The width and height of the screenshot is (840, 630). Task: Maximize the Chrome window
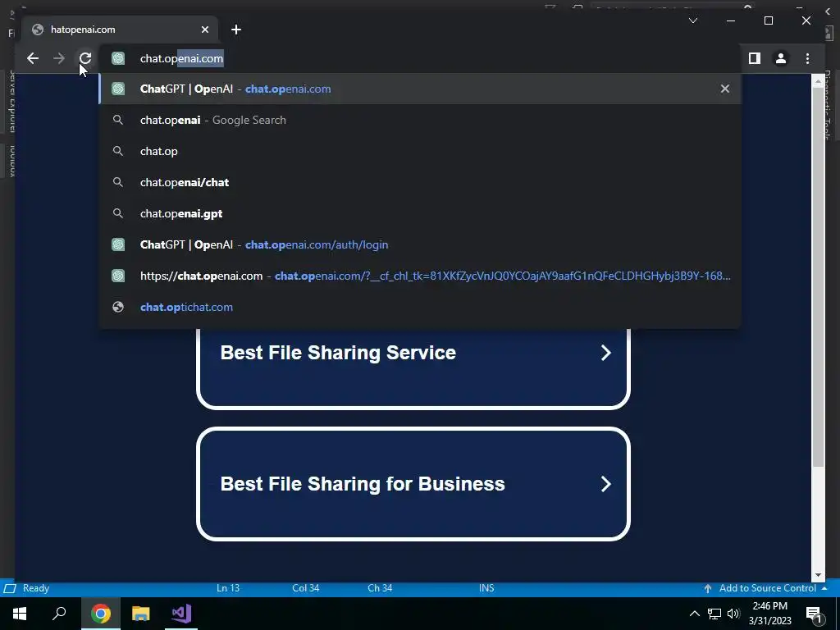coord(769,21)
